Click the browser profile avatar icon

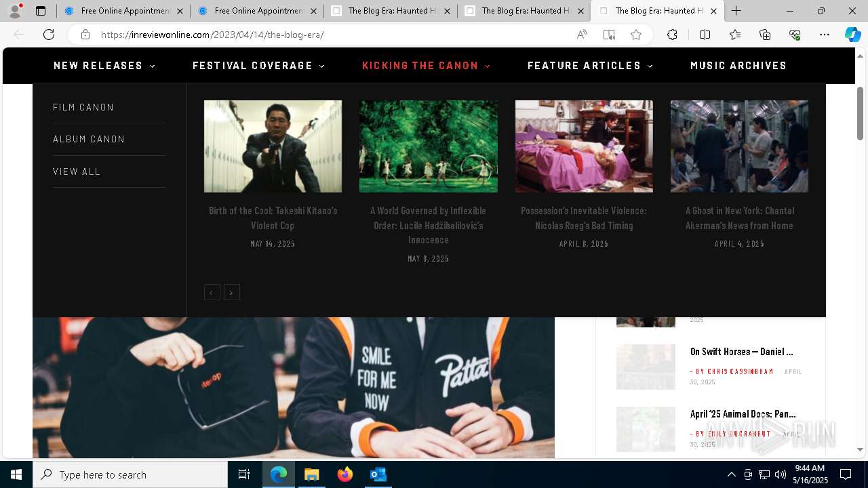click(x=15, y=11)
